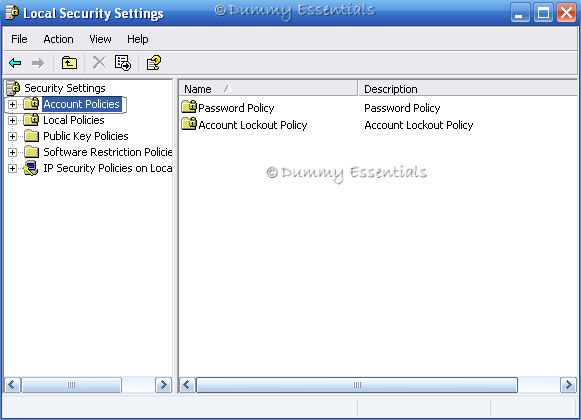This screenshot has width=581, height=420.
Task: Click the Delete X toolbar icon
Action: tap(99, 63)
